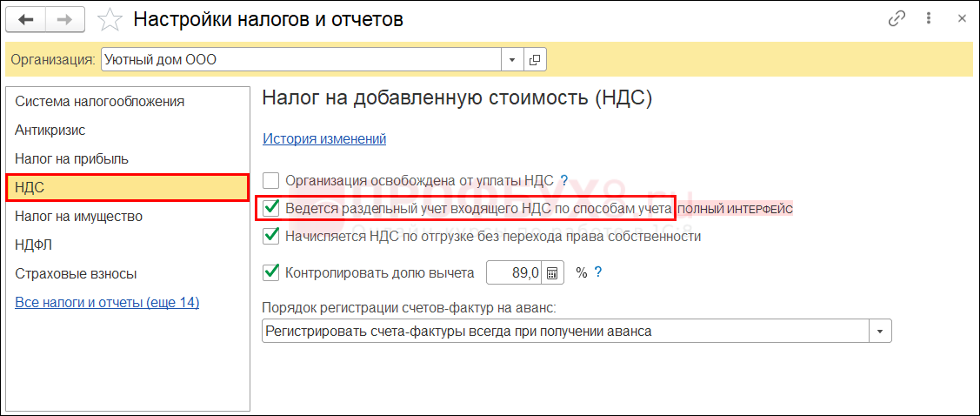
Task: Click Регистрировать счета-фактуры всегда при получении аванса field
Action: (x=566, y=331)
